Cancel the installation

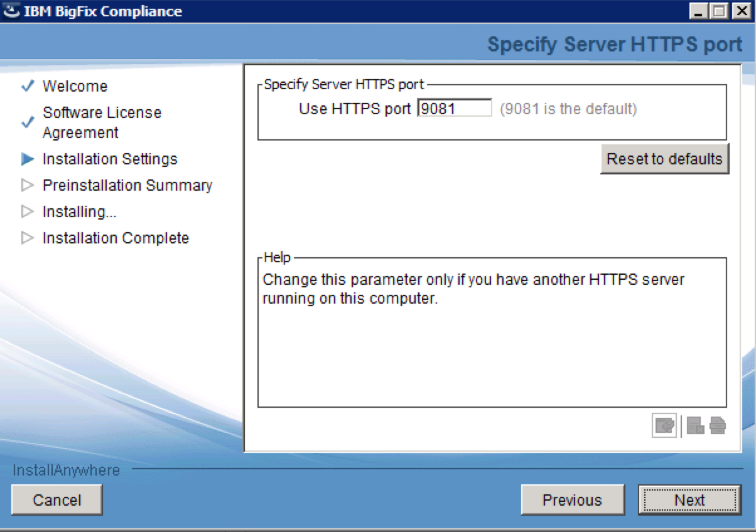(57, 500)
